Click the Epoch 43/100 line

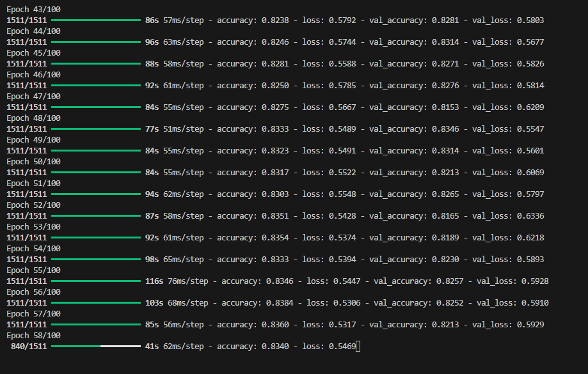33,10
